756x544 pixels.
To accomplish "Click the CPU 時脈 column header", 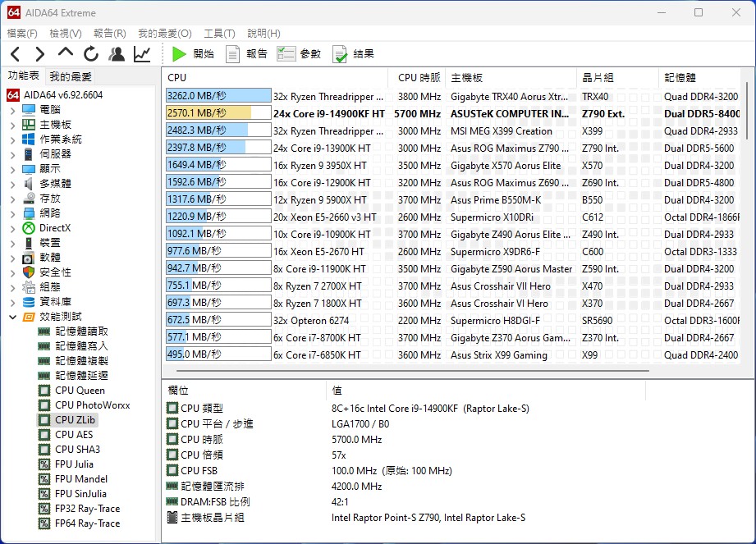I will pyautogui.click(x=419, y=78).
